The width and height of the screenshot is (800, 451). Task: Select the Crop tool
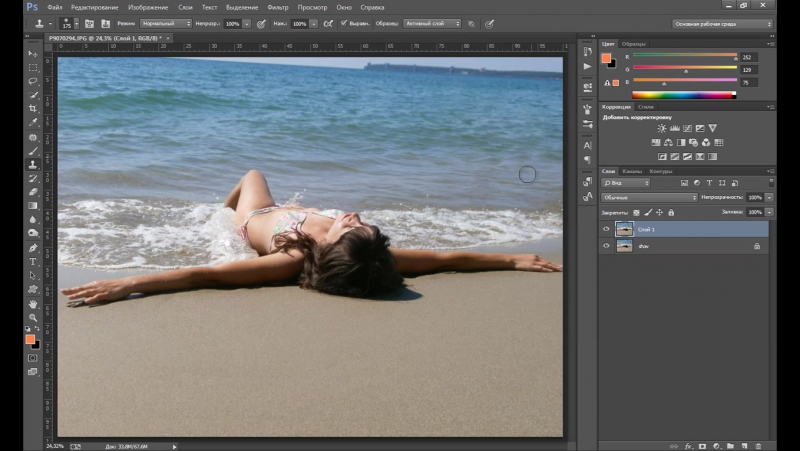33,108
